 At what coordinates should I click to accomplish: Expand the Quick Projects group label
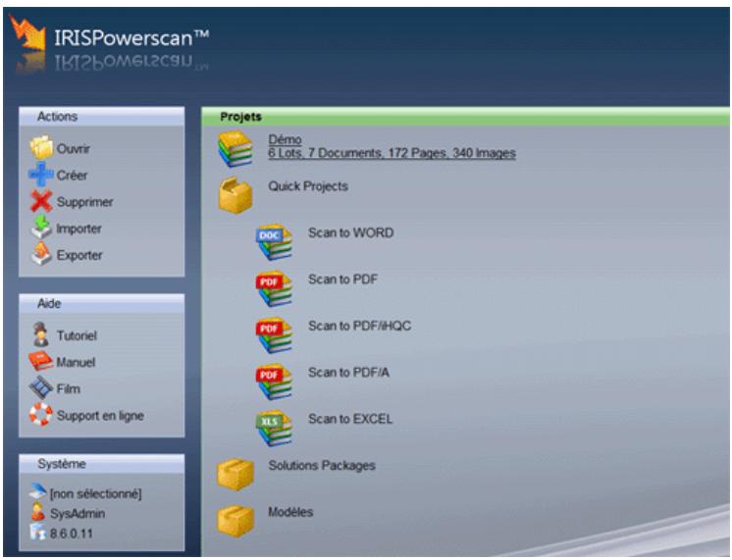pyautogui.click(x=308, y=186)
